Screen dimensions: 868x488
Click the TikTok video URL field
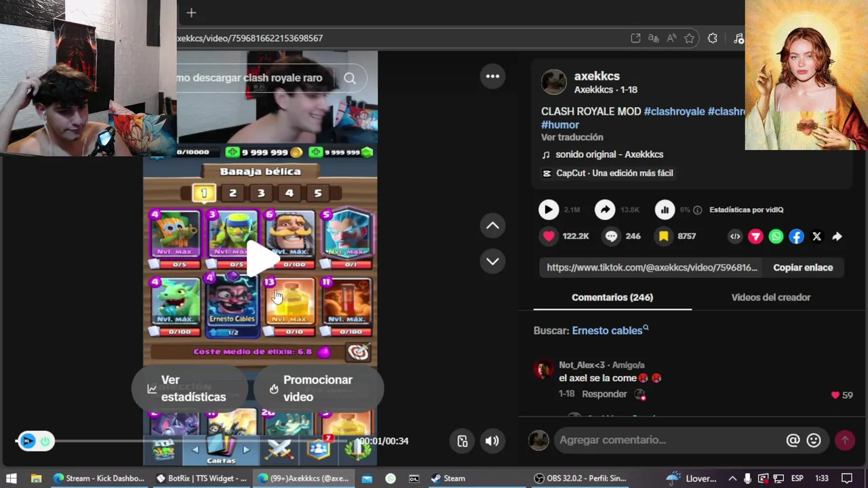[652, 268]
